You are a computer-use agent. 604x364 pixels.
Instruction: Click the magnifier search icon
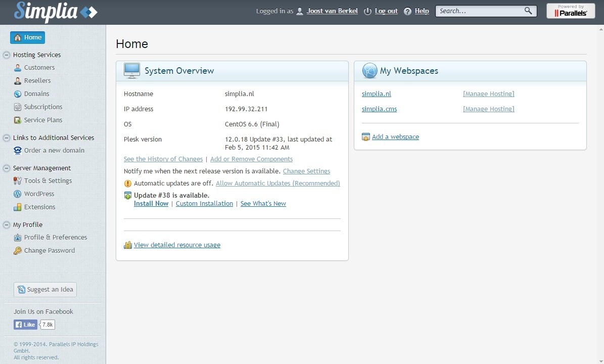(528, 11)
